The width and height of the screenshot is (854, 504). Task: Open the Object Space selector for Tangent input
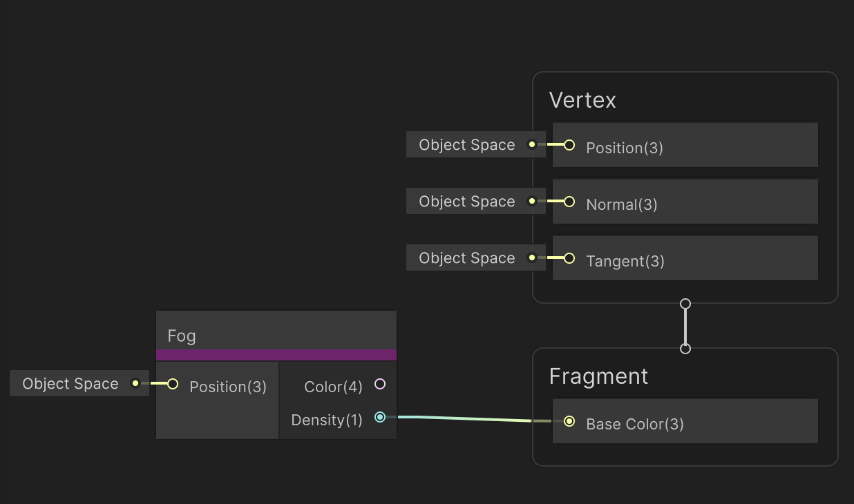[x=466, y=258]
